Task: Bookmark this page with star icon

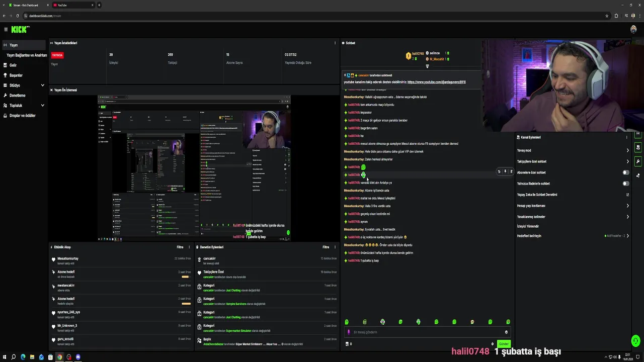Action: 607,16
